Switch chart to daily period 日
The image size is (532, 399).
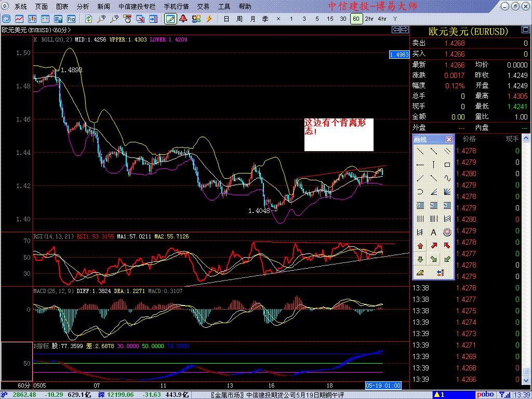coord(227,19)
